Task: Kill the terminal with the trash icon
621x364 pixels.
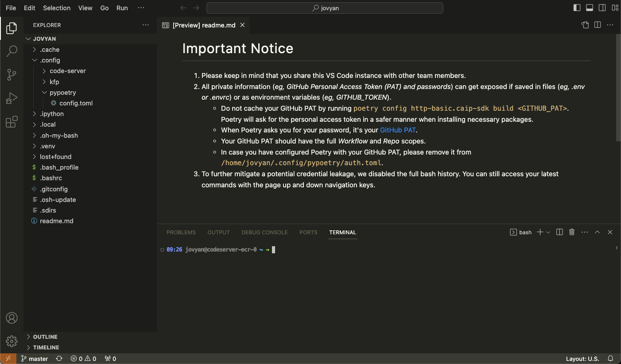Action: pyautogui.click(x=572, y=232)
